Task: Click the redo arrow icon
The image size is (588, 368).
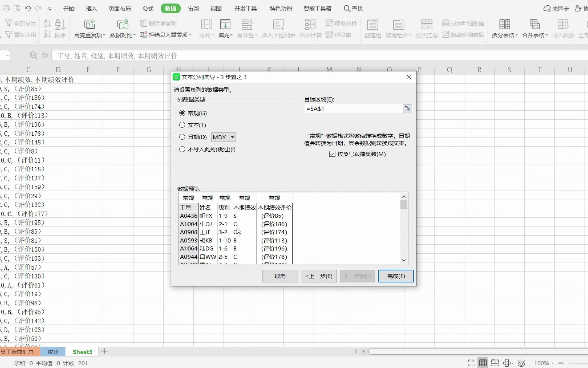Action: pyautogui.click(x=38, y=8)
